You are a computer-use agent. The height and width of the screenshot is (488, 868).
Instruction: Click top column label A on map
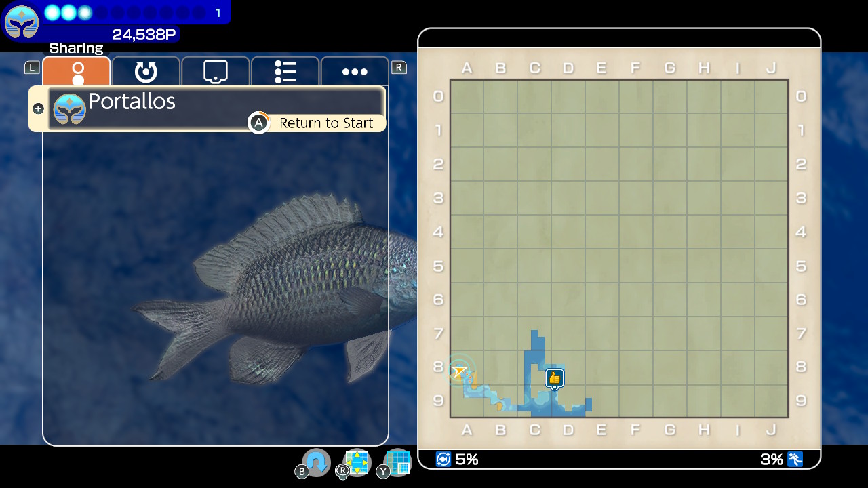coord(467,68)
